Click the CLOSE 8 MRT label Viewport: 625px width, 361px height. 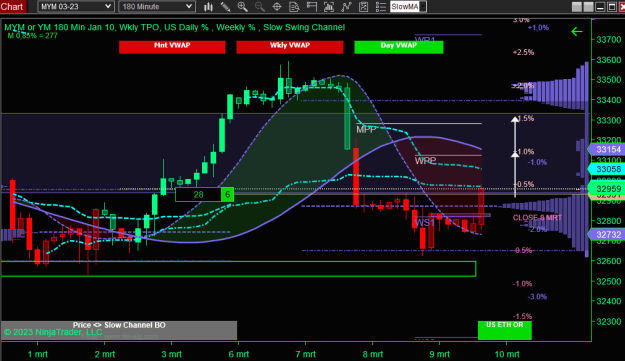(x=537, y=218)
